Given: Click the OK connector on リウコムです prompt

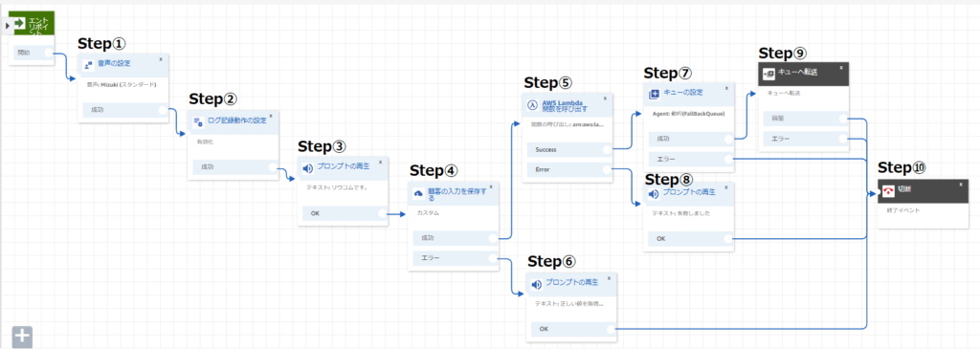Looking at the screenshot, I should [383, 213].
